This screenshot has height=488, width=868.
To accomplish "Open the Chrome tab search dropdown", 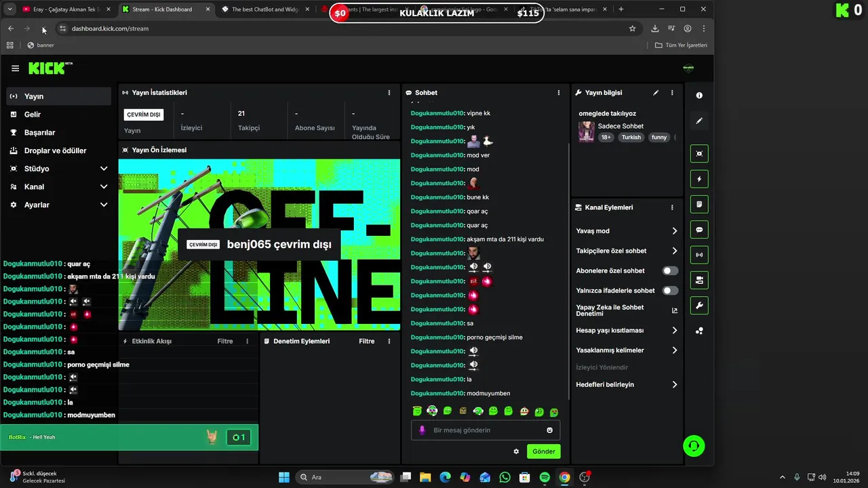I will point(9,9).
